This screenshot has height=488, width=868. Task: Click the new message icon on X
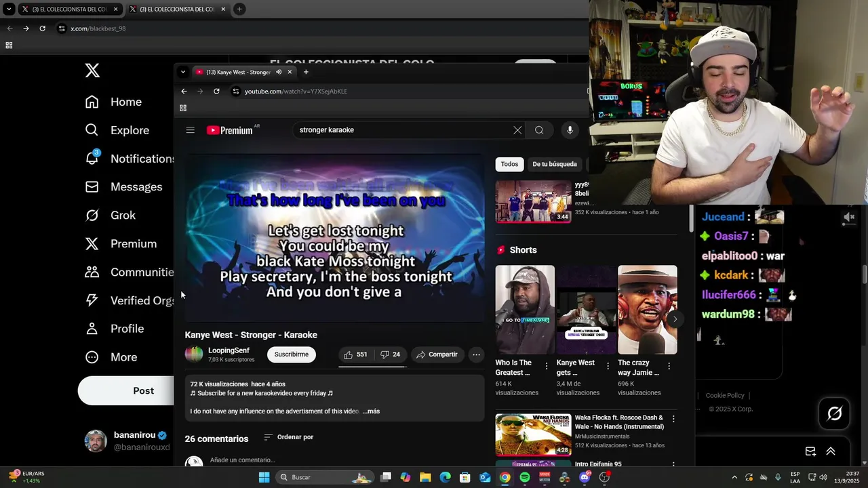810,451
